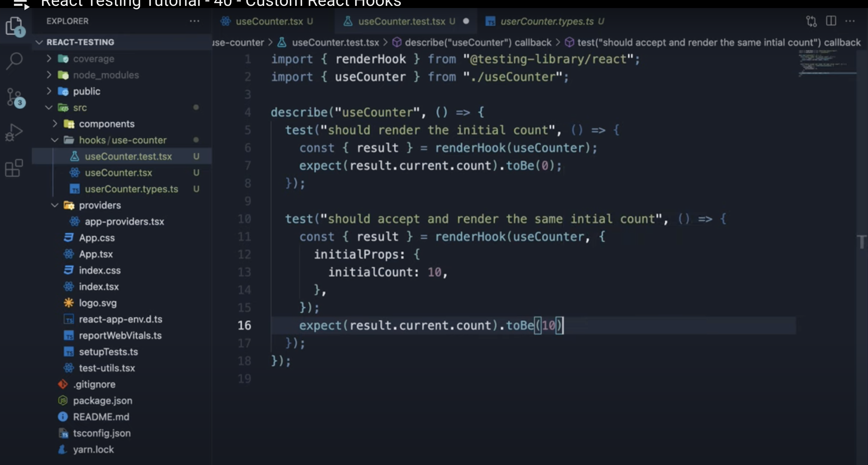The image size is (868, 465).
Task: Open the Run and Debug icon
Action: tap(14, 132)
